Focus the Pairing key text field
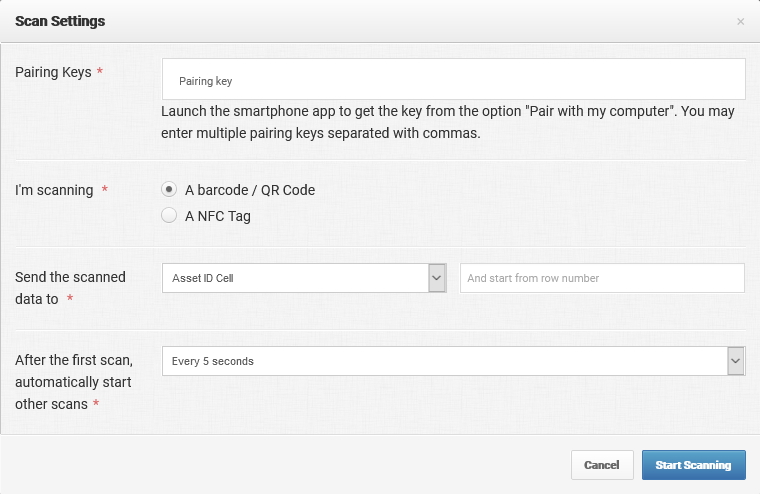760x494 pixels. point(454,79)
